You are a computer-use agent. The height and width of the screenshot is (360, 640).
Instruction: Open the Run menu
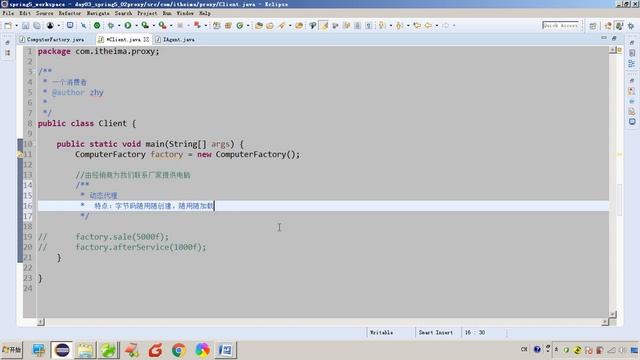167,13
